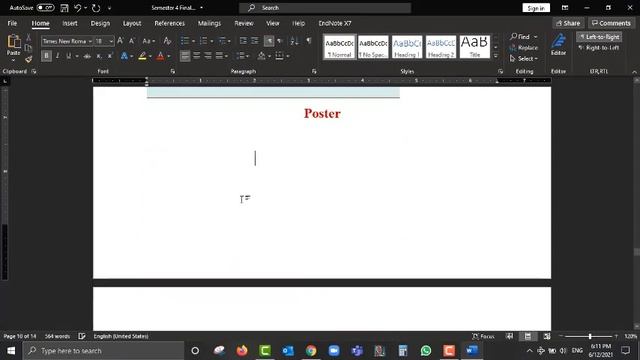Click the Sign in button
This screenshot has width=640, height=360.
(536, 8)
